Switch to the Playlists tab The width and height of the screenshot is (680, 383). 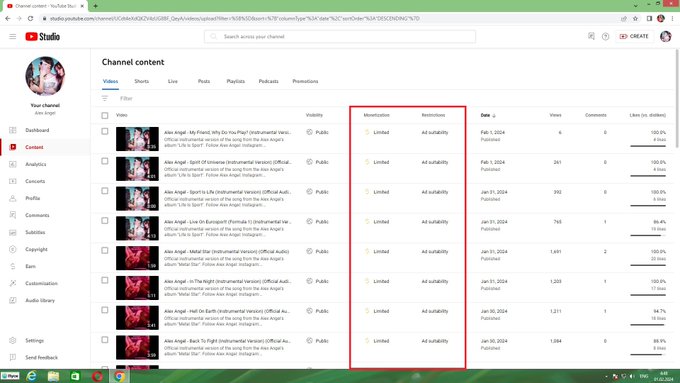coord(235,81)
